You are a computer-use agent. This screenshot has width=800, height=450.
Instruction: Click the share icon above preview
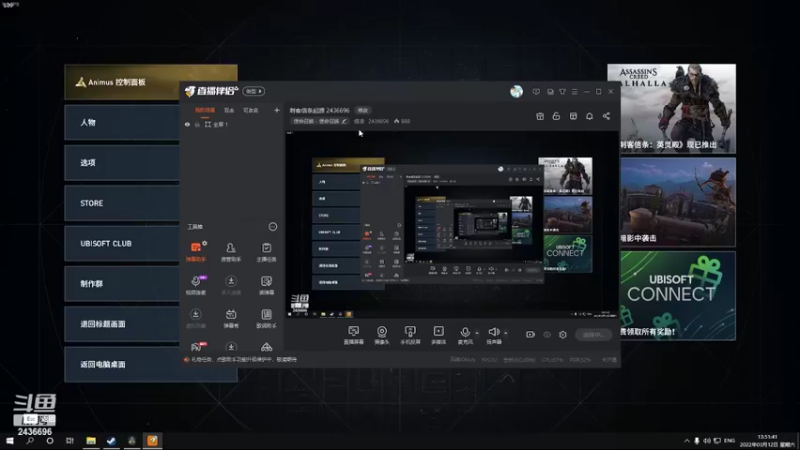[x=606, y=116]
